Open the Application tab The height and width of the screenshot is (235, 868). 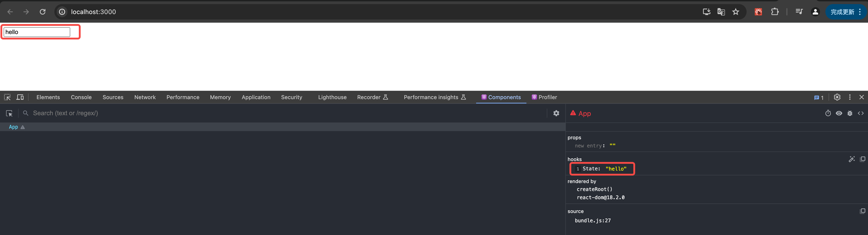click(x=256, y=97)
